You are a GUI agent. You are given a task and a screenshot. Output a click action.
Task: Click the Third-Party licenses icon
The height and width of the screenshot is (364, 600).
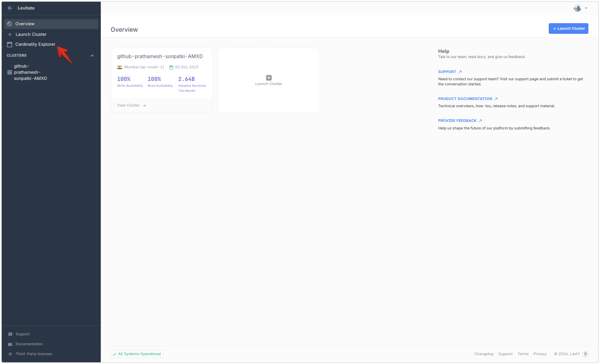pyautogui.click(x=10, y=354)
